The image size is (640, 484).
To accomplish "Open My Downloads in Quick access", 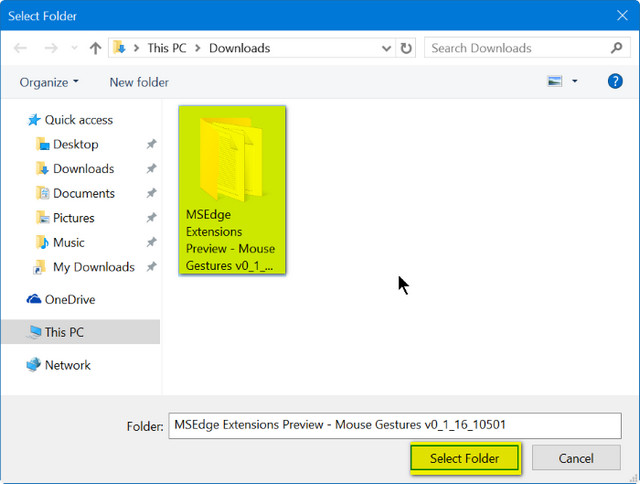I will (84, 267).
